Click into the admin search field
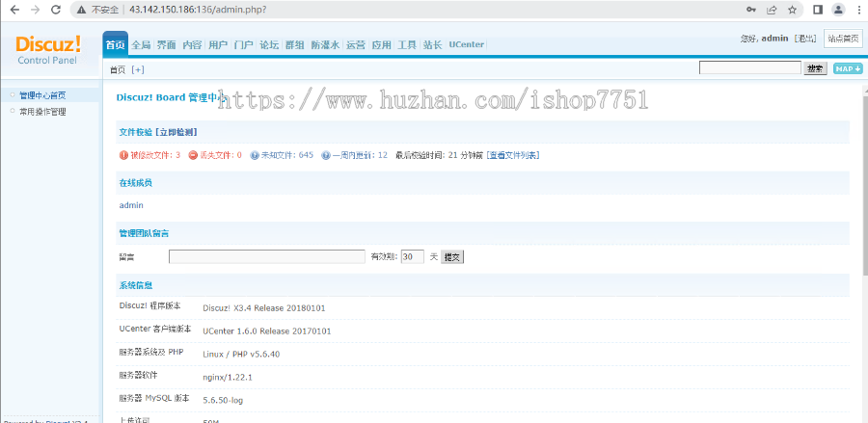Screen dimensions: 868x423 point(750,68)
